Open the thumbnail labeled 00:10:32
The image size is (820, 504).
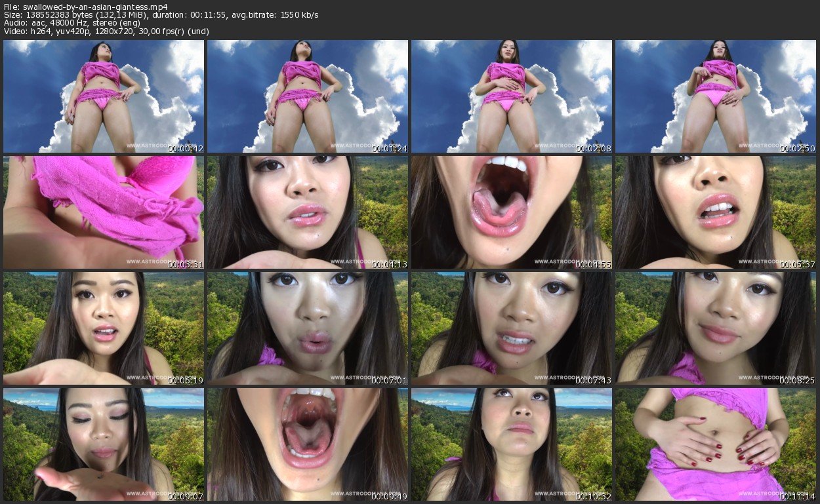click(x=512, y=444)
